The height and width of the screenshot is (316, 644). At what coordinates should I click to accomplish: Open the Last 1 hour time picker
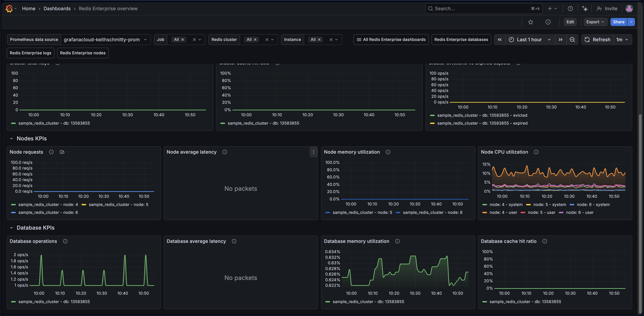click(530, 40)
